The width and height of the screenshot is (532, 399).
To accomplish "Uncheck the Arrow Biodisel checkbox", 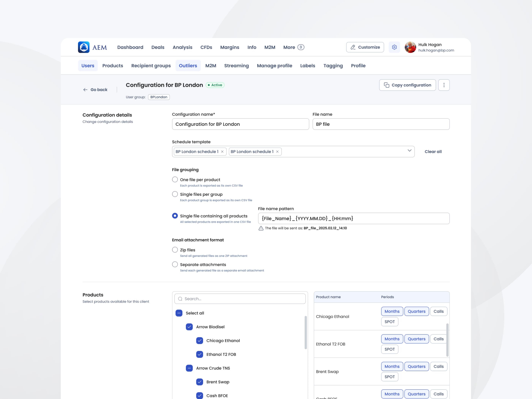I will (x=189, y=327).
